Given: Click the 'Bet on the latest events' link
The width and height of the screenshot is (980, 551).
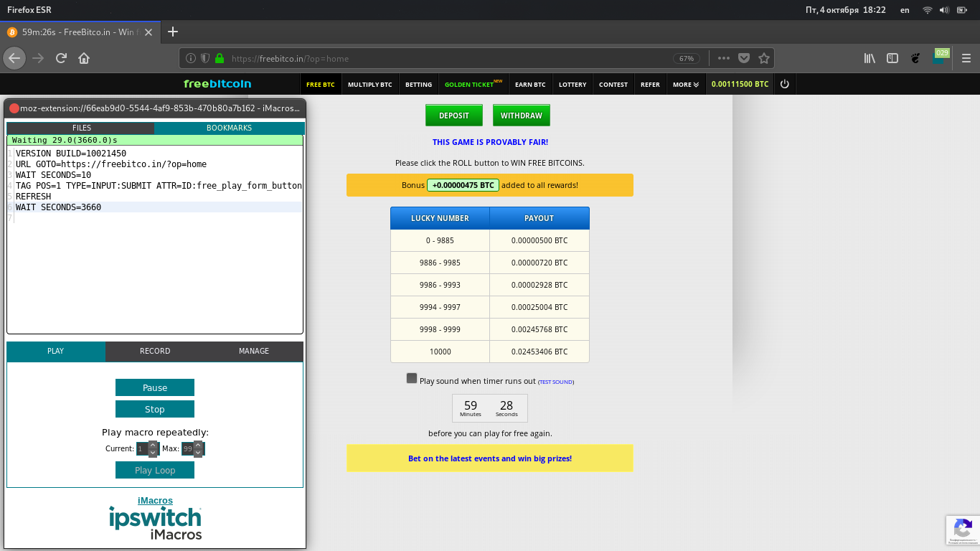Looking at the screenshot, I should 490,458.
